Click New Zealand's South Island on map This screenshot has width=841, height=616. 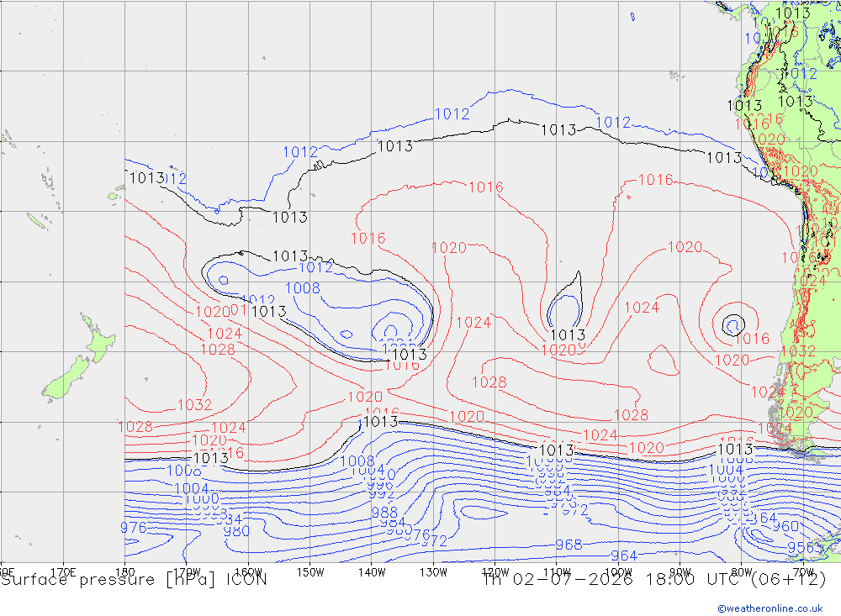[66, 378]
